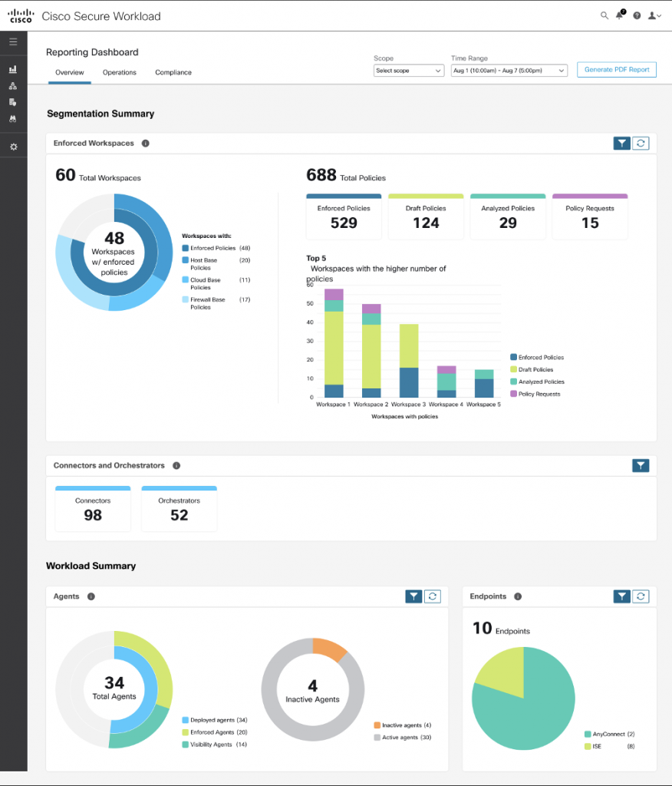Image resolution: width=672 pixels, height=786 pixels.
Task: Select the Orchestrators count card
Action: pyautogui.click(x=179, y=509)
